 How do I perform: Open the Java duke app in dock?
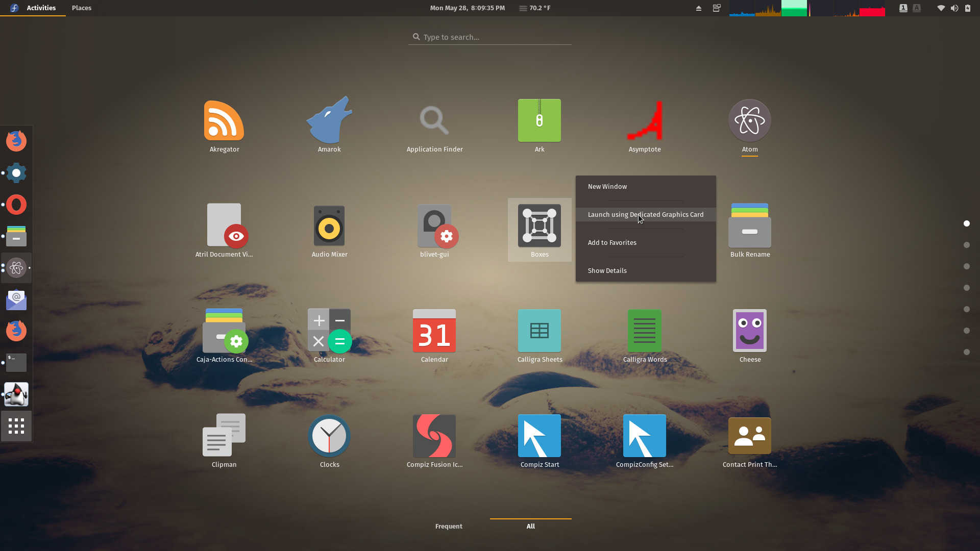click(x=16, y=394)
